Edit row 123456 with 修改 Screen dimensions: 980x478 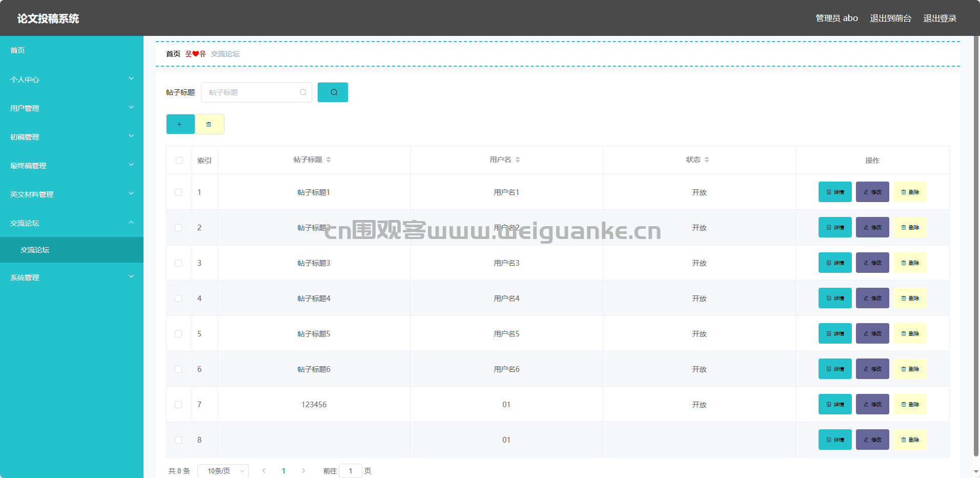(x=872, y=404)
